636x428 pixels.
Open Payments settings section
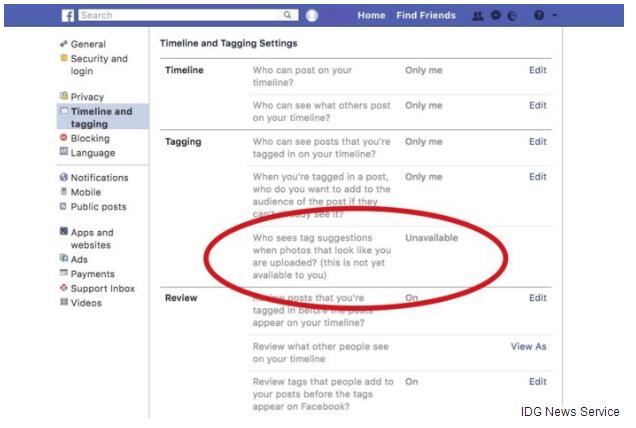[92, 274]
